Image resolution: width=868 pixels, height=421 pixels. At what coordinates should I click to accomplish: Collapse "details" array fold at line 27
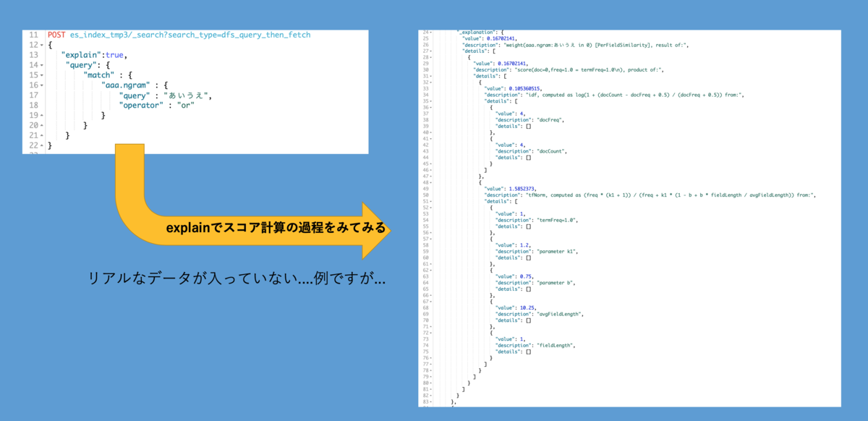(432, 51)
